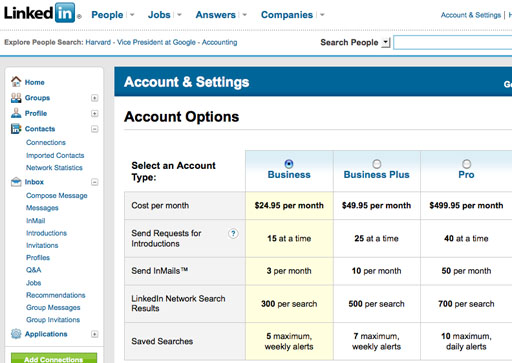
Task: Open Introductions under Inbox
Action: pos(46,233)
